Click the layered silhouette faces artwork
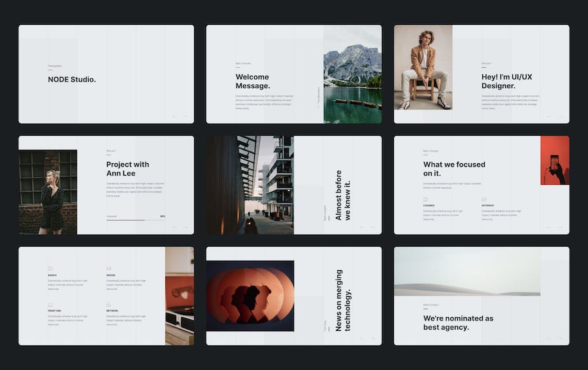The width and height of the screenshot is (588, 370). pos(250,296)
